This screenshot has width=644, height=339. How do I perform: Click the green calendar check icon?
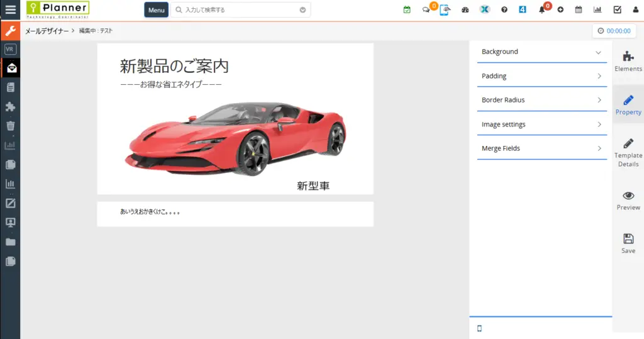[407, 10]
